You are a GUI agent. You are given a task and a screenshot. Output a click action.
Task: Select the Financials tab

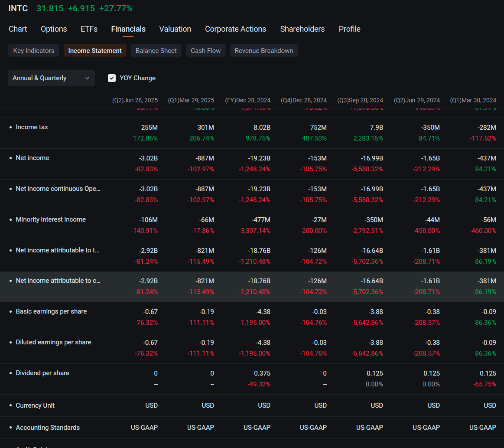tap(128, 29)
